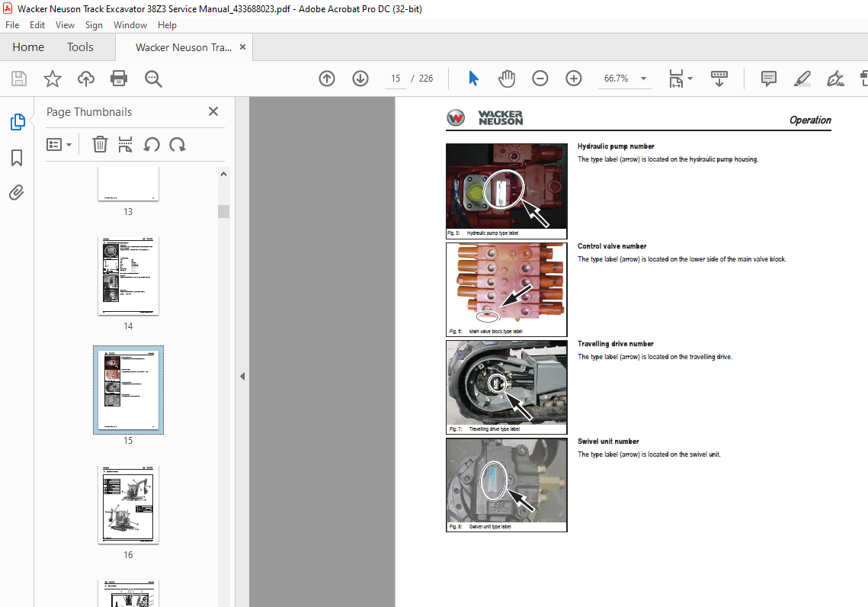The width and height of the screenshot is (868, 607).
Task: Select the page 15 thumbnail
Action: coord(129,390)
